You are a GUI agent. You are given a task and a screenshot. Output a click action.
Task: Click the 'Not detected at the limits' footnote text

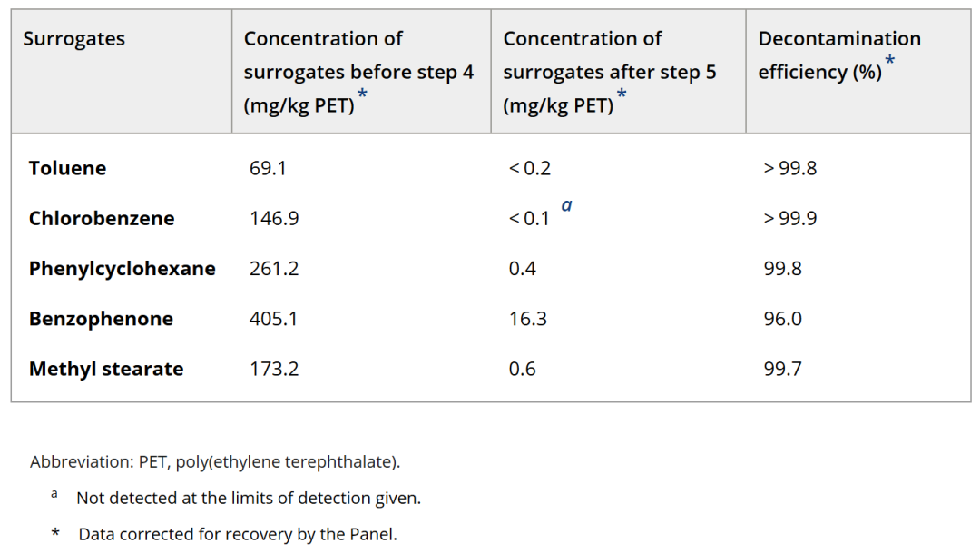[x=249, y=498]
